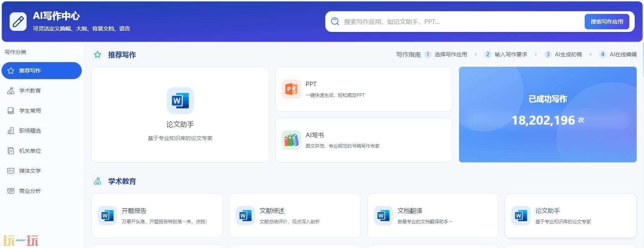Viewport: 644px width, 248px height.
Task: Click step number 1 badge in writing guide
Action: pyautogui.click(x=427, y=54)
